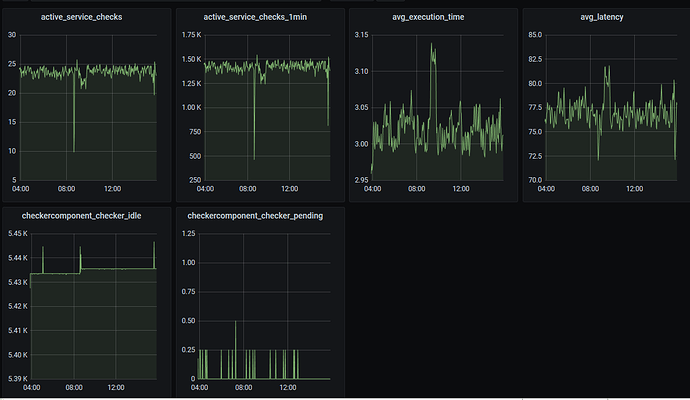
Task: Click 04:00 on the avg_execution_time time axis
Action: pos(372,189)
